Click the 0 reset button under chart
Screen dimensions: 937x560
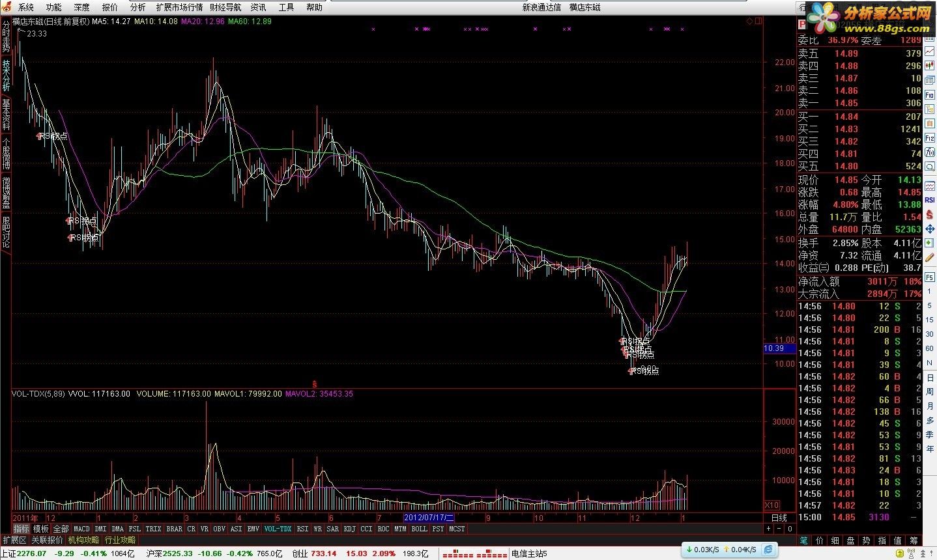pos(790,529)
